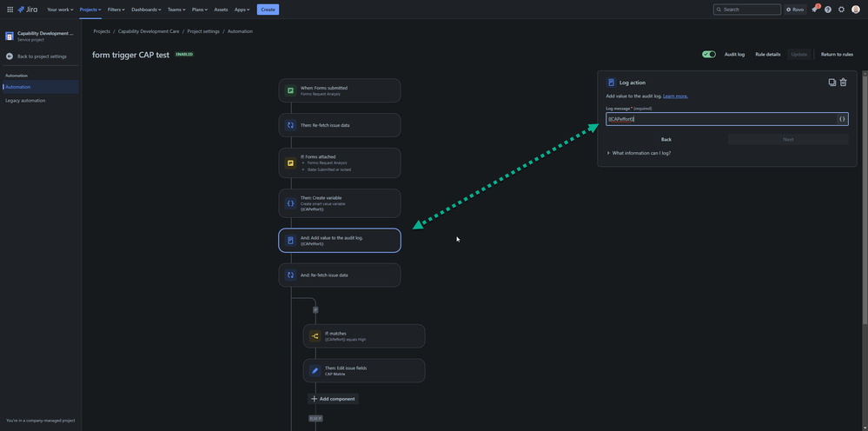The width and height of the screenshot is (868, 431).
Task: Open the Apps dropdown
Action: pyautogui.click(x=242, y=10)
